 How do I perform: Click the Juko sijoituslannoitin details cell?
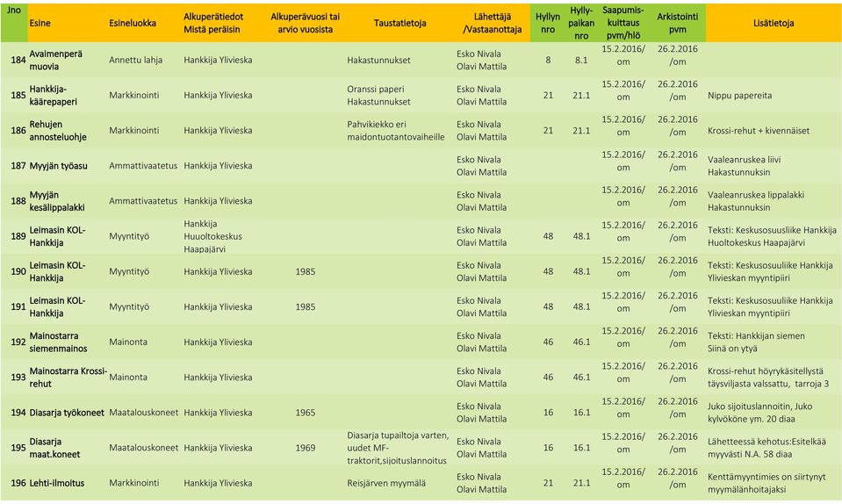tap(759, 413)
